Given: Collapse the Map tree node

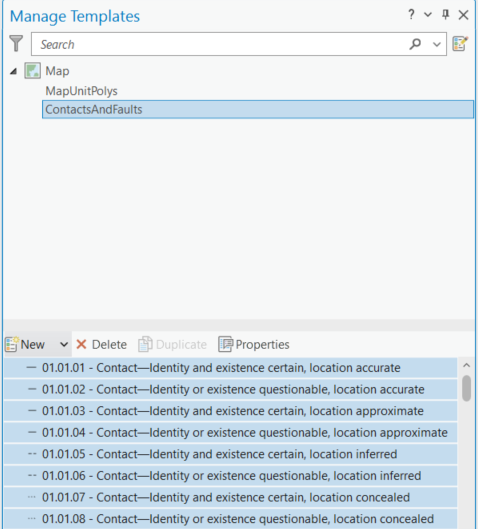Looking at the screenshot, I should (x=13, y=71).
